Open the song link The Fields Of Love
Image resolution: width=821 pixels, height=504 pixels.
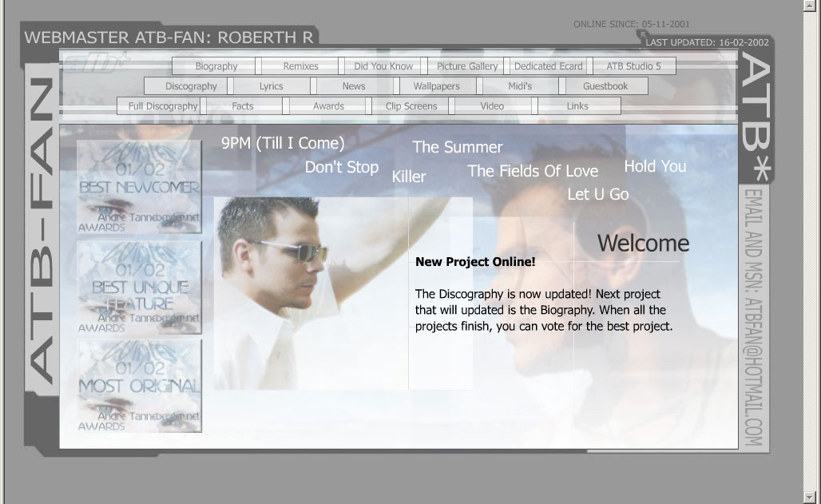click(532, 171)
